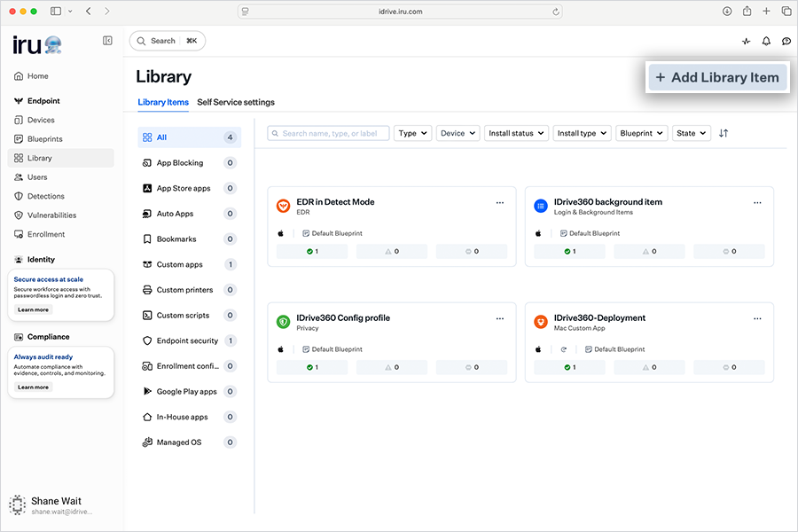Click the library search name field

pos(328,133)
